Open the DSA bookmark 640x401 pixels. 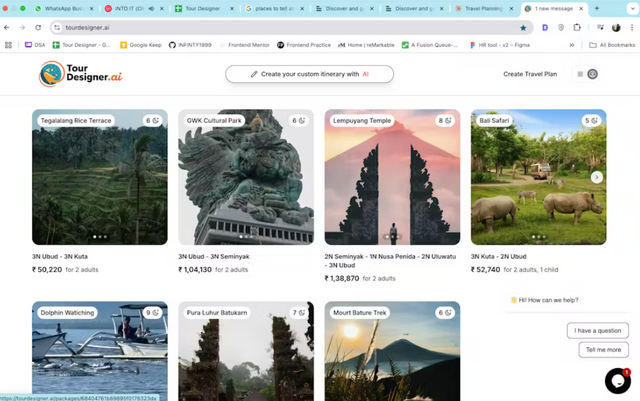pos(35,45)
